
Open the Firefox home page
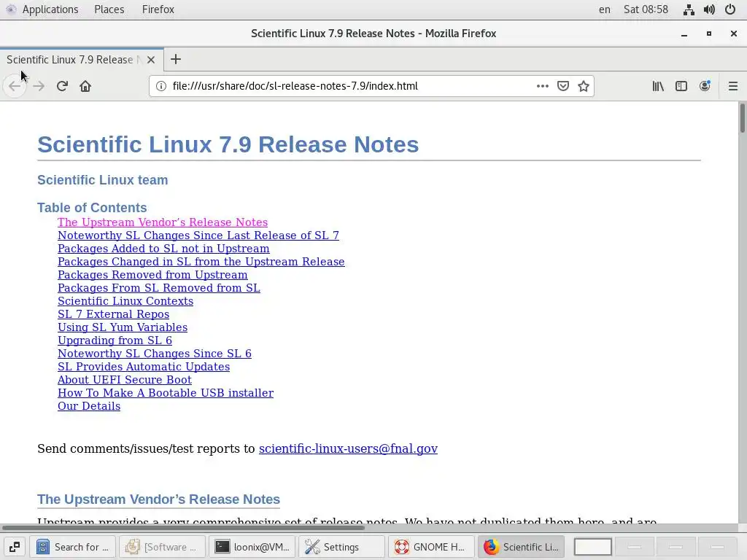coord(85,86)
